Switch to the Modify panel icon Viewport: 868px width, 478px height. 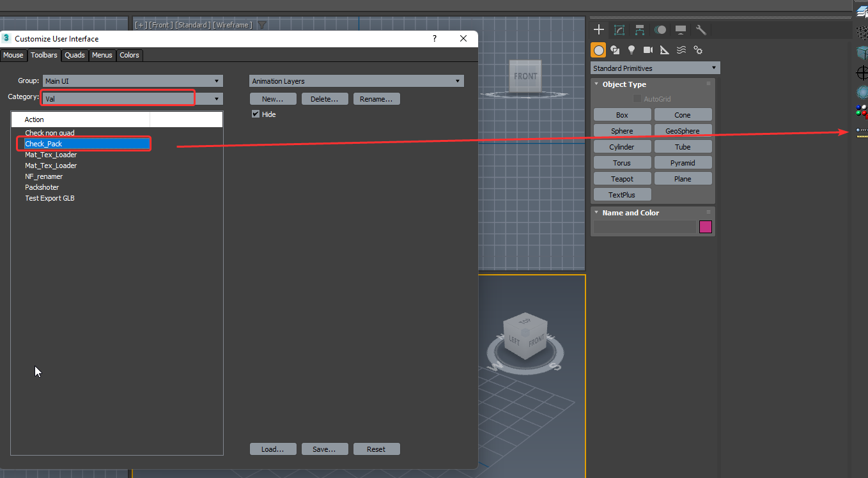point(619,30)
